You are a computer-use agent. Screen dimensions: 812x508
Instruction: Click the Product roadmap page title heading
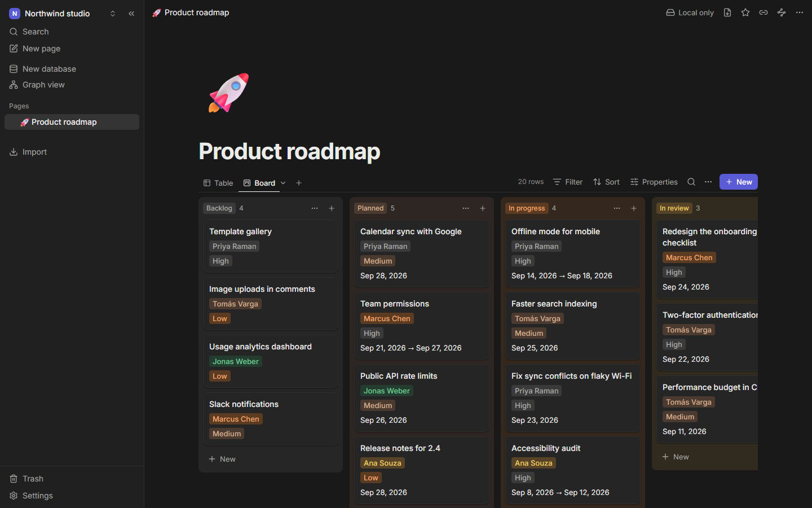289,151
